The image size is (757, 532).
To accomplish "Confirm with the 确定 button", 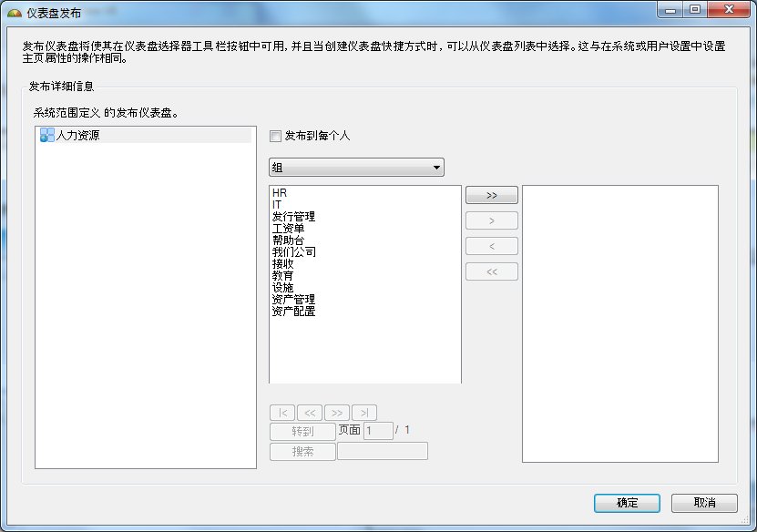I will [627, 503].
